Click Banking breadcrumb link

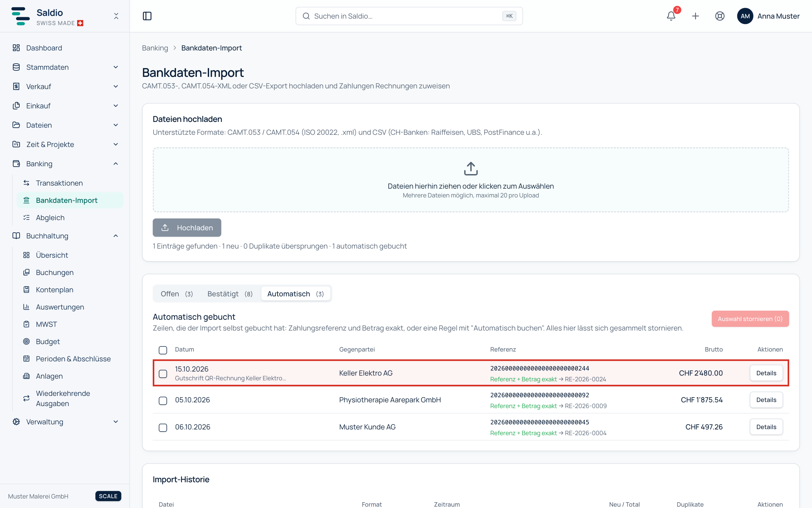tap(155, 48)
